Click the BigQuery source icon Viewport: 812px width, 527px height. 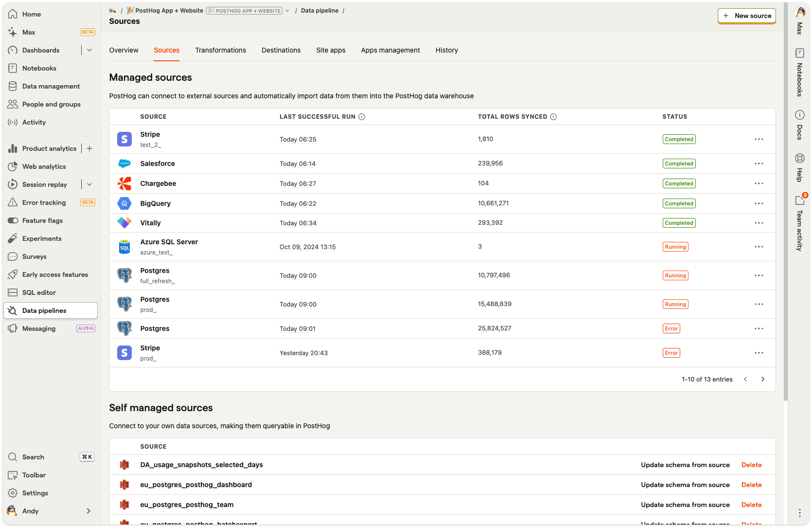click(124, 203)
